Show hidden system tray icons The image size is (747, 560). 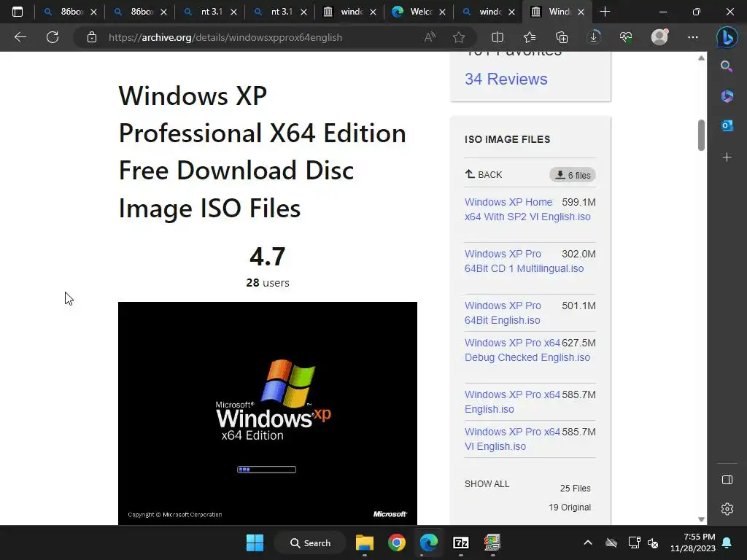point(588,542)
